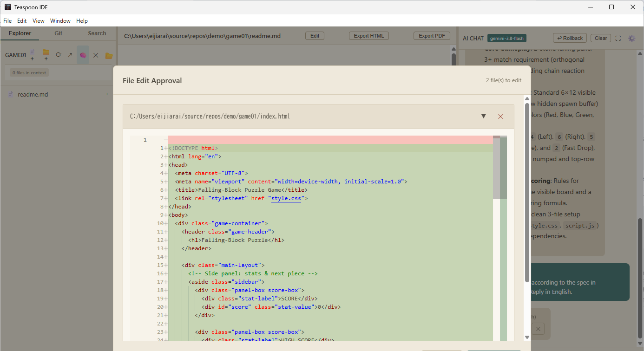The image size is (644, 351).
Task: Click the '2 file(s) to edit' label
Action: pyautogui.click(x=504, y=80)
